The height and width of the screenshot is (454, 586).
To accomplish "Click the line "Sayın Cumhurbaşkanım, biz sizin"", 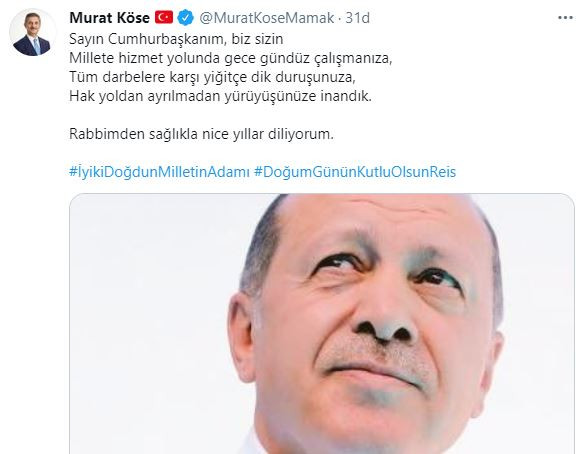I will [176, 39].
